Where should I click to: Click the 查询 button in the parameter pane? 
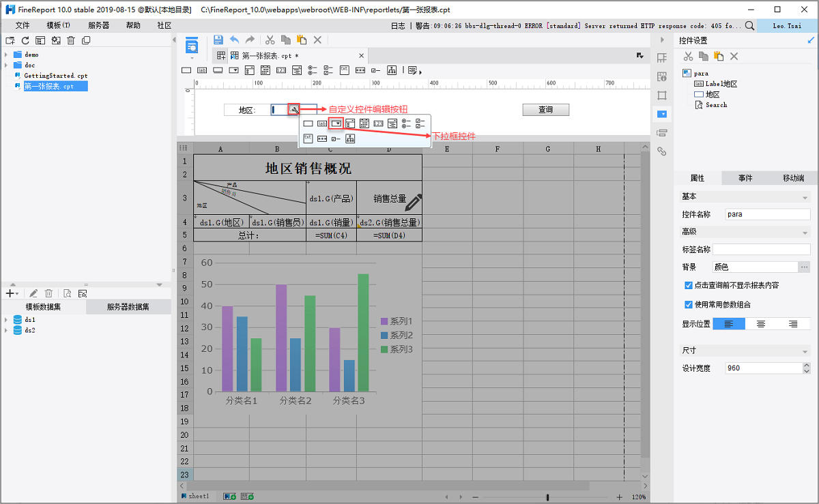pos(545,109)
